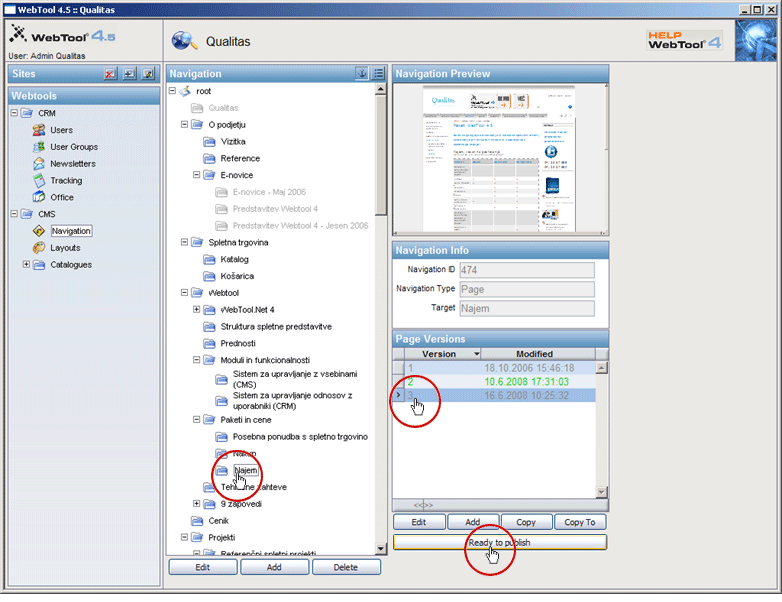Click the Ready to publish button
The height and width of the screenshot is (602, 782).
coord(499,542)
